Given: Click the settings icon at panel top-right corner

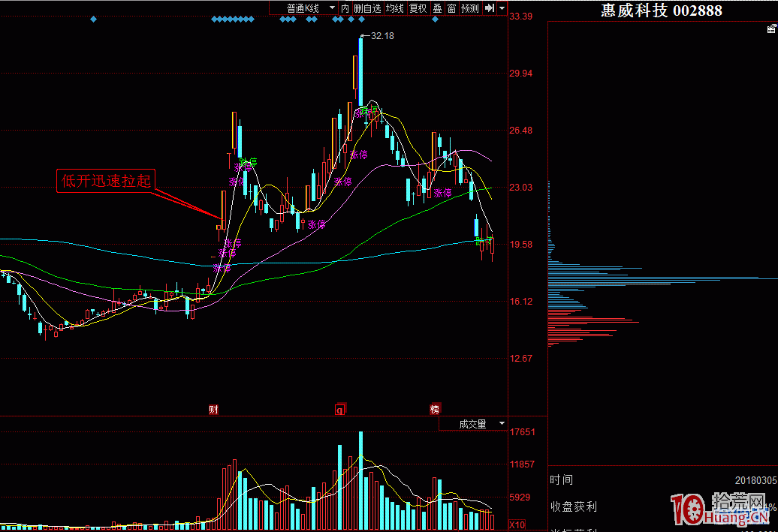Looking at the screenshot, I should 770,29.
